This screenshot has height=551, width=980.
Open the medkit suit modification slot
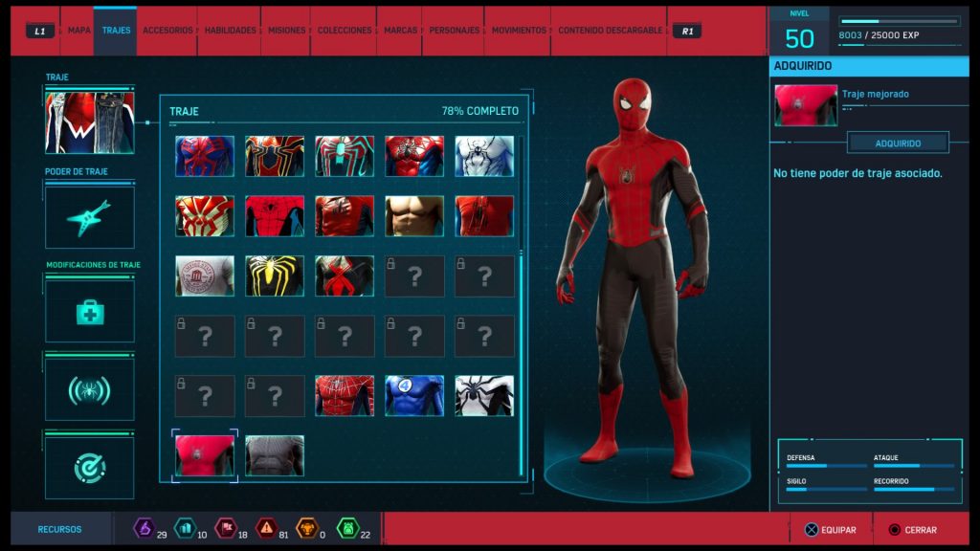click(89, 311)
